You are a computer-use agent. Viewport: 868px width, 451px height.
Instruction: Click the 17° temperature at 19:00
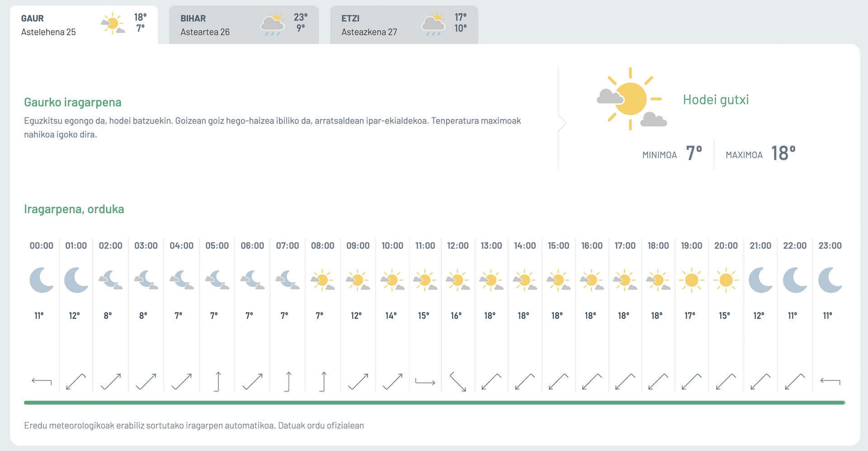[x=690, y=315]
